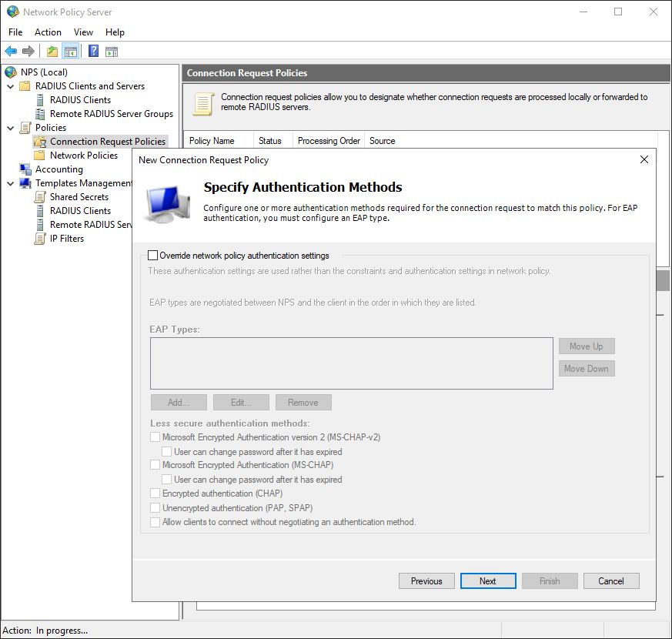This screenshot has width=672, height=639.
Task: Check Encrypted authentication (CHAP) box
Action: coord(155,493)
